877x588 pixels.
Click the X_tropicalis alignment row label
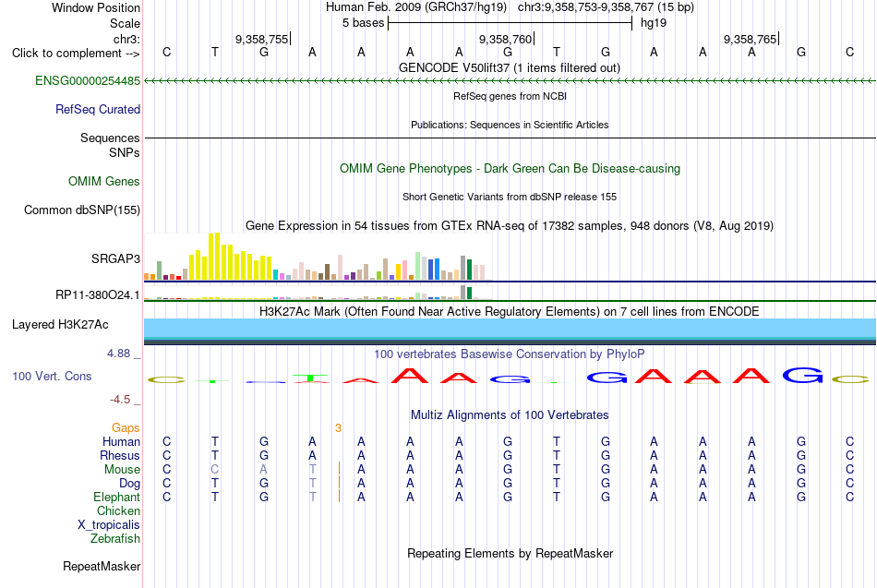pyautogui.click(x=109, y=525)
